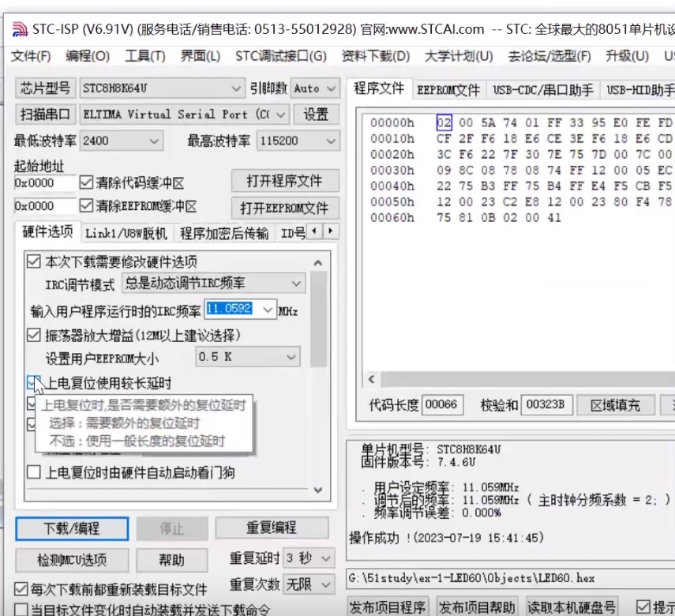This screenshot has width=675, height=616.
Task: Open the IRC调节模式 dropdown
Action: tap(213, 284)
